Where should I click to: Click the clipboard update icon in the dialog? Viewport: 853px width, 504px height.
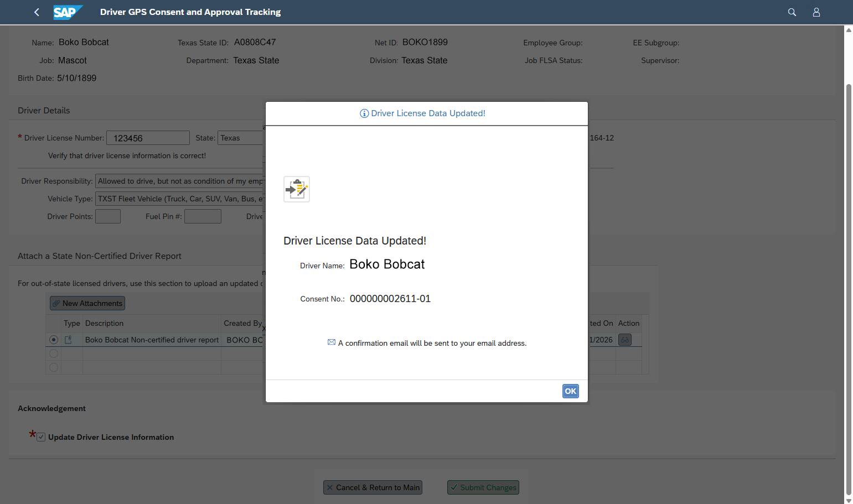[x=297, y=189]
